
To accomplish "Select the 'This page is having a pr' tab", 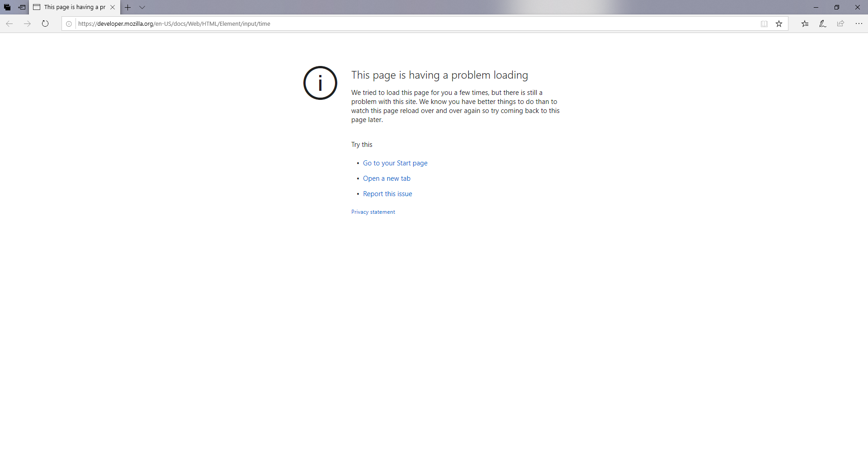I will point(72,7).
